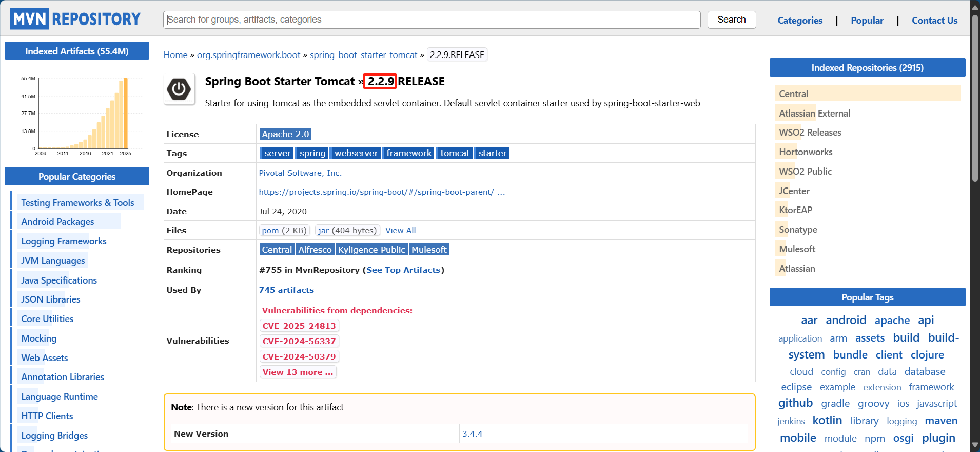Open Core Utilities category

pyautogui.click(x=47, y=319)
